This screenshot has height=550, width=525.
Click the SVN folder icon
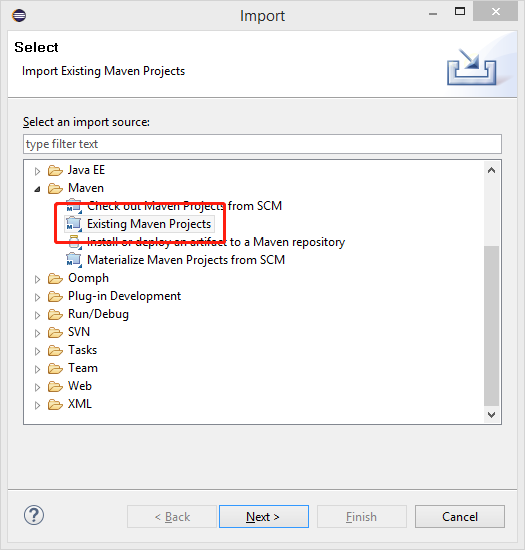click(x=55, y=332)
